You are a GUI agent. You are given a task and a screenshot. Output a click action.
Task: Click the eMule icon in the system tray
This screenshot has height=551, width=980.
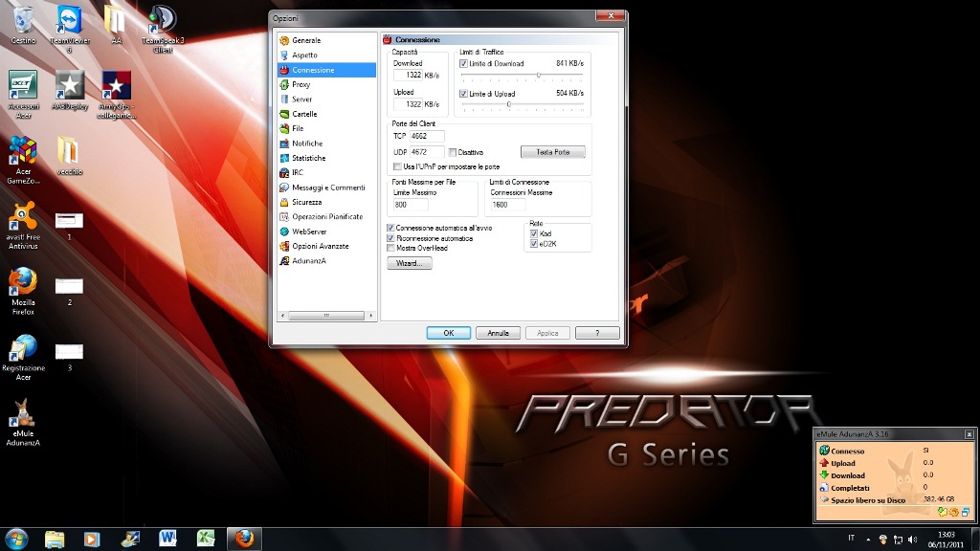coord(882,540)
